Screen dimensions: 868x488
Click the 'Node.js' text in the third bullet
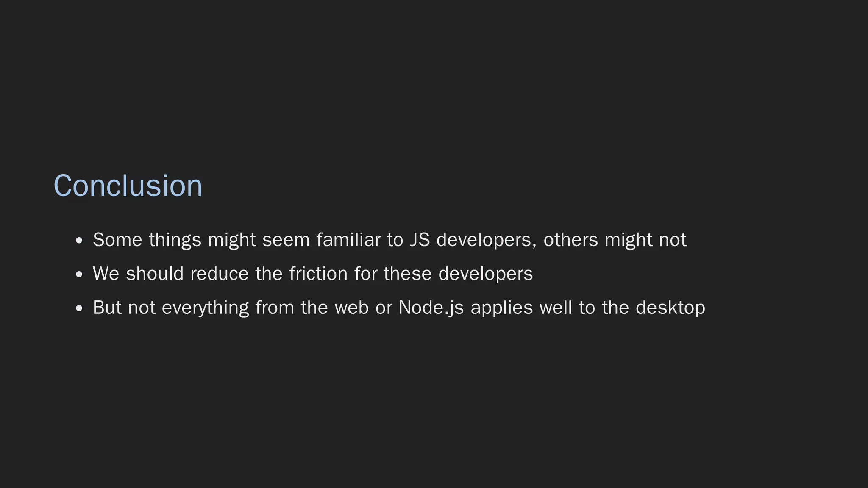click(x=431, y=308)
